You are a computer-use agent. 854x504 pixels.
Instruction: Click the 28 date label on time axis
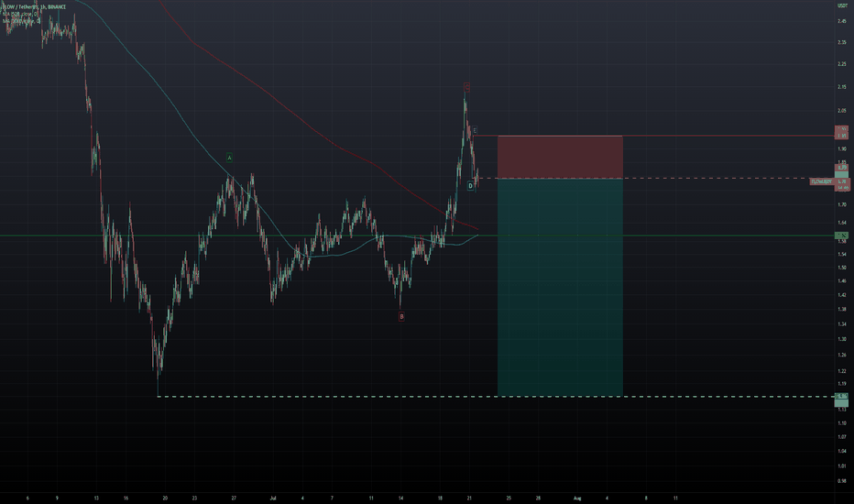(538, 498)
